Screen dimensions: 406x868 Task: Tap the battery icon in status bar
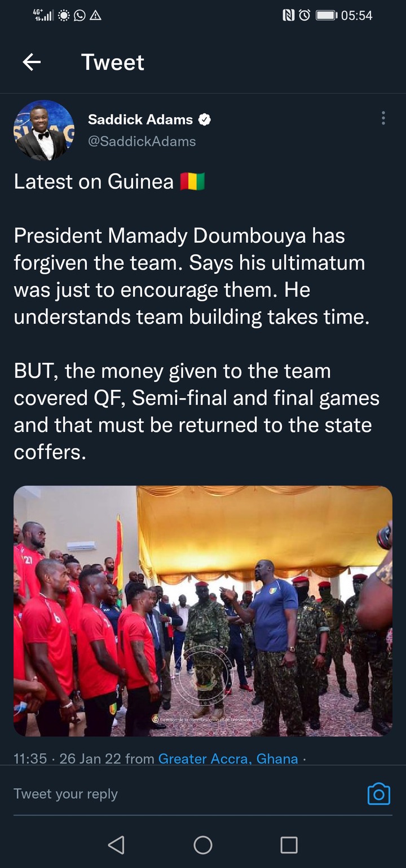pos(326,16)
